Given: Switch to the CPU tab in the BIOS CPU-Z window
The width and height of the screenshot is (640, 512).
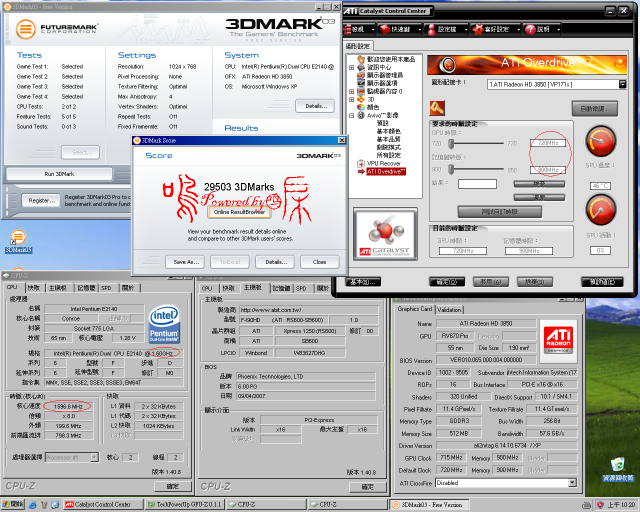Looking at the screenshot, I should pyautogui.click(x=207, y=288).
